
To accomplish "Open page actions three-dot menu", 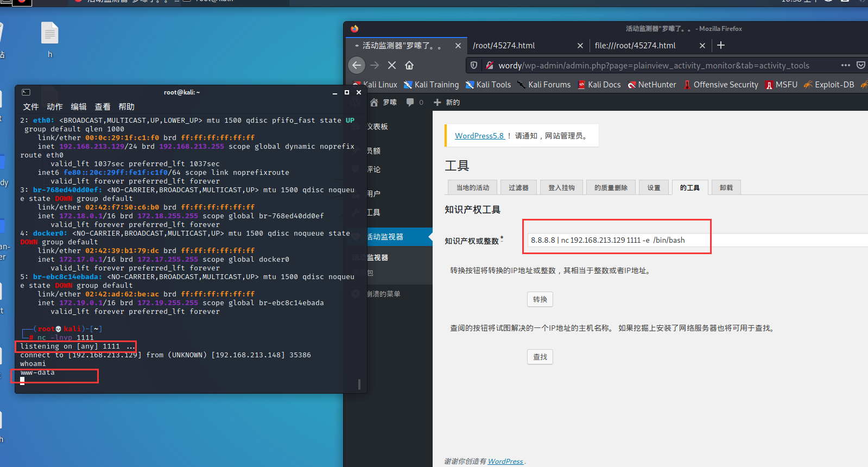I will [846, 65].
